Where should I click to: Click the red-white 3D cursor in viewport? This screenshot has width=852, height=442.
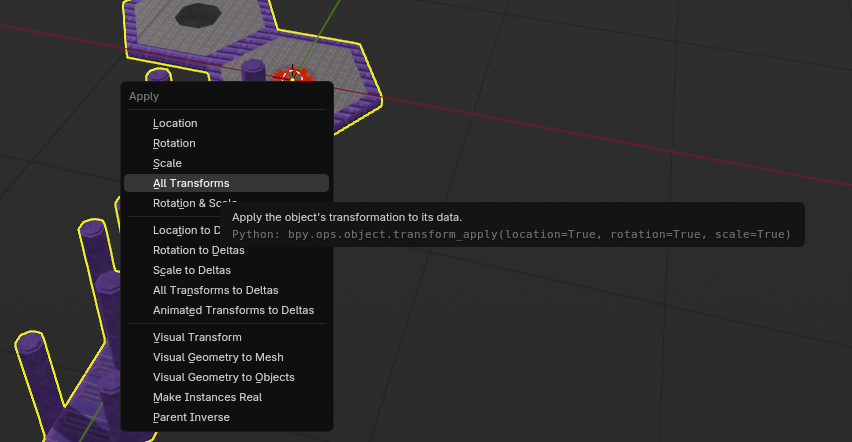pyautogui.click(x=292, y=73)
